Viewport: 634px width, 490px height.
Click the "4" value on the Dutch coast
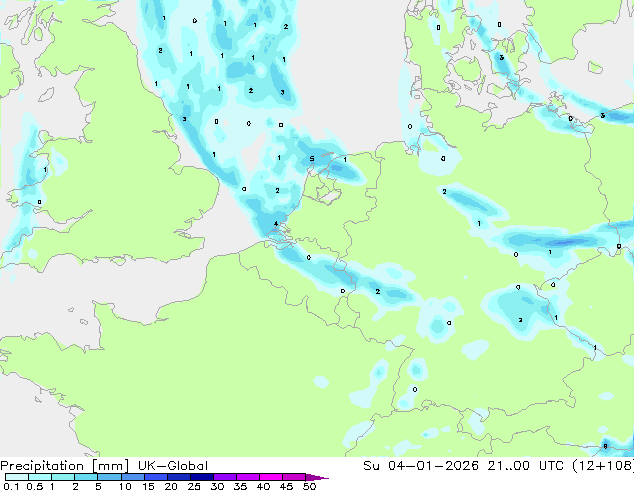276,224
